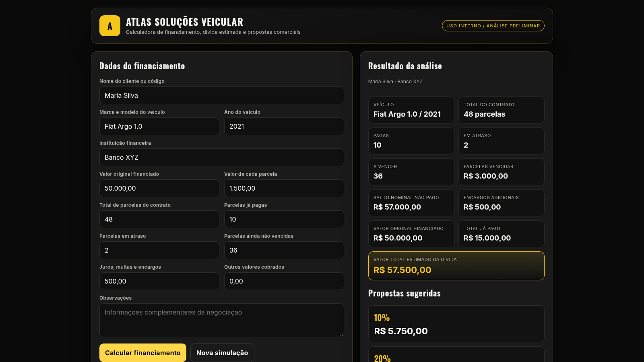Viewport: 644px width, 362px height.
Task: Click the Observações textarea
Action: (222, 320)
